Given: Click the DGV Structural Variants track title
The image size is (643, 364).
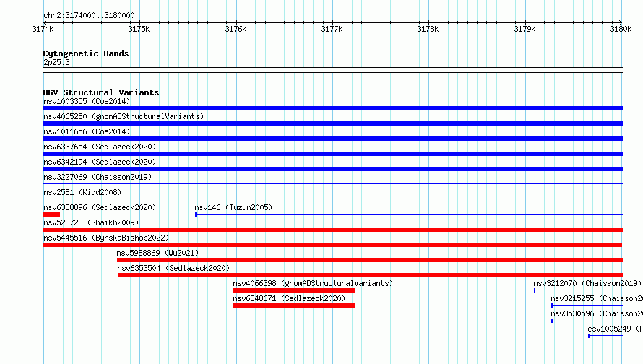Looking at the screenshot, I should [x=101, y=92].
